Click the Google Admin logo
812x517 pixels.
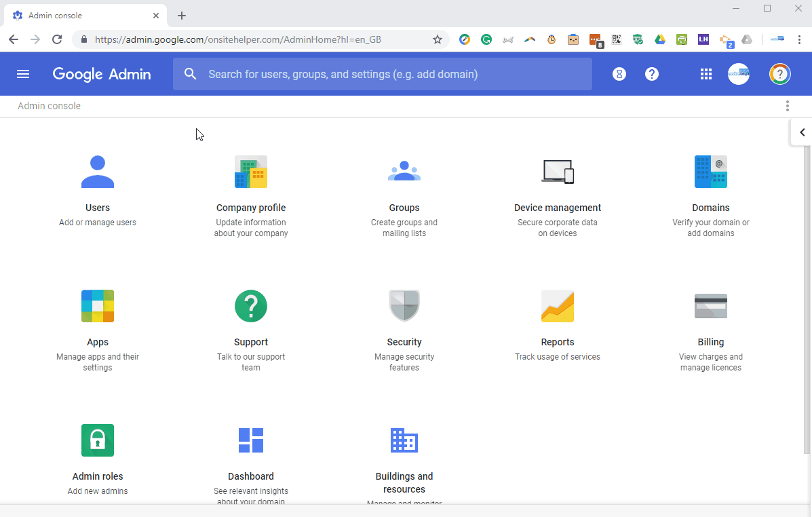[102, 74]
